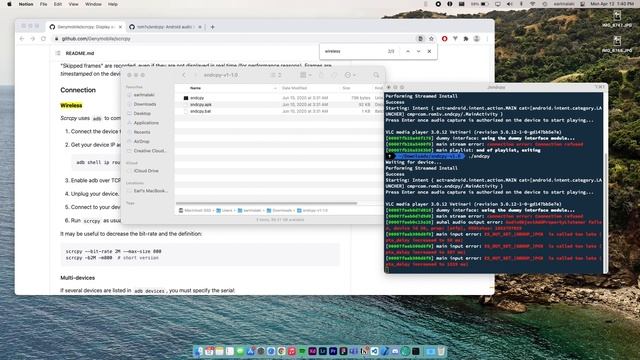
Task: Click Macintosh SSD in the path bar
Action: (x=195, y=211)
